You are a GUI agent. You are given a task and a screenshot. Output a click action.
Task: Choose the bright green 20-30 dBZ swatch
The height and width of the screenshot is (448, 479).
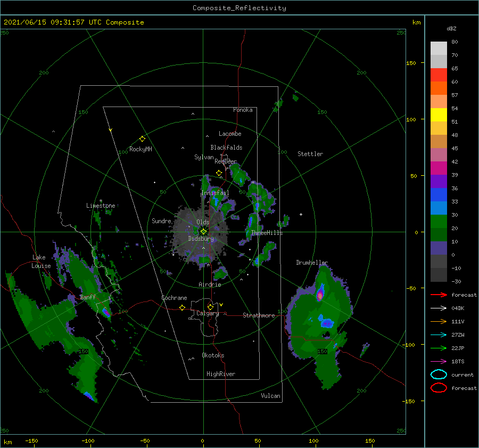(x=439, y=222)
